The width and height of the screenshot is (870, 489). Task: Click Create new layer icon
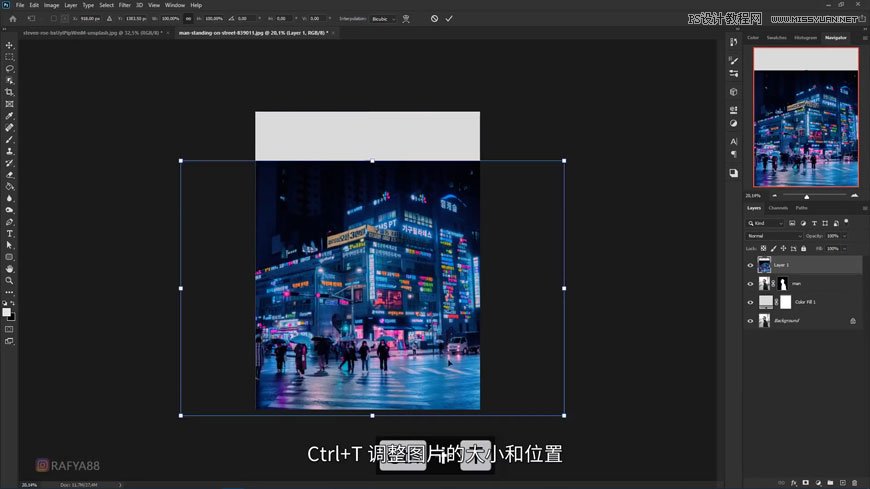tap(842, 483)
